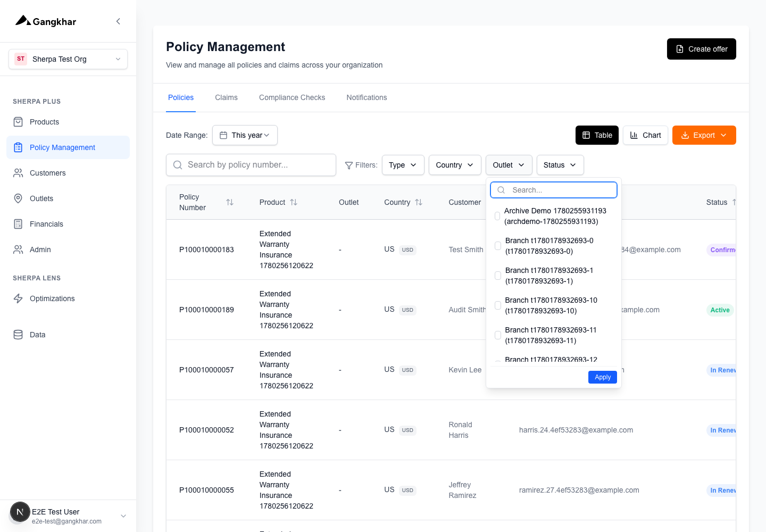Click the Financials calculator icon
The image size is (766, 532).
click(18, 224)
